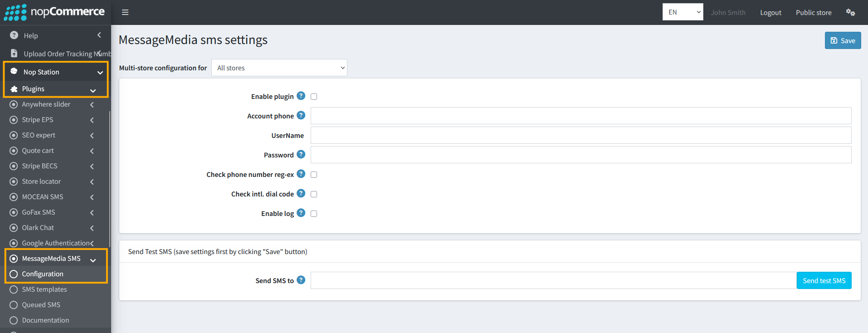The image size is (868, 333).
Task: Click the Password input field
Action: 581,155
